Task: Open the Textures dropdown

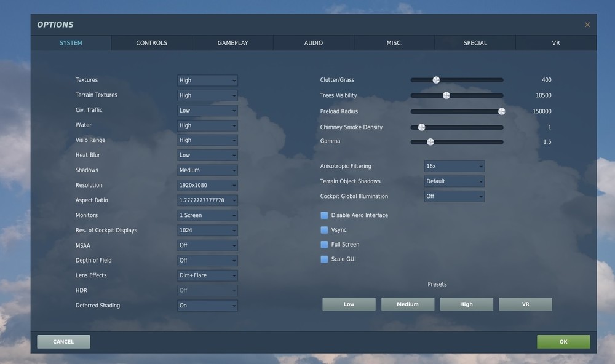Action: pos(207,81)
